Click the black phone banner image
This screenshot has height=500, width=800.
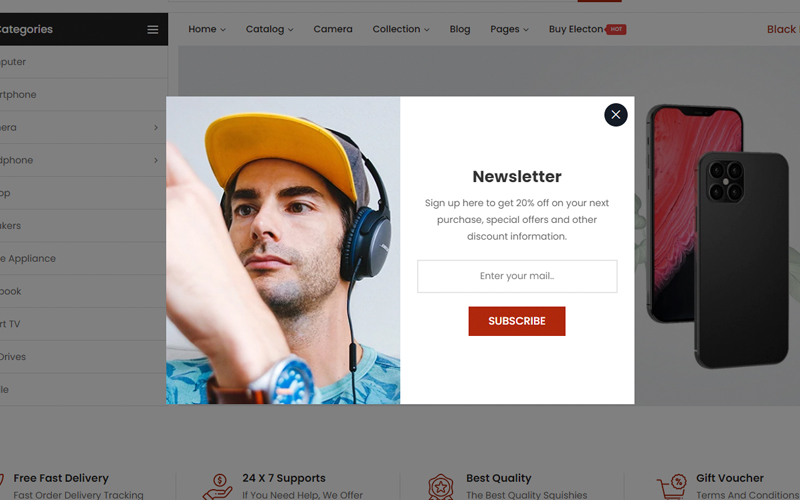pyautogui.click(x=741, y=259)
